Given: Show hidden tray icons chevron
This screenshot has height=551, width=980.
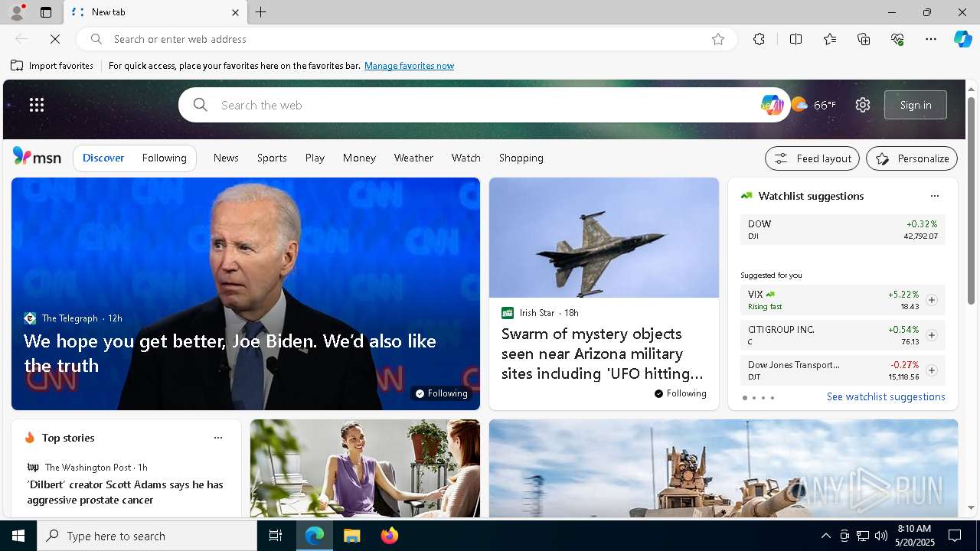Looking at the screenshot, I should pyautogui.click(x=825, y=536).
